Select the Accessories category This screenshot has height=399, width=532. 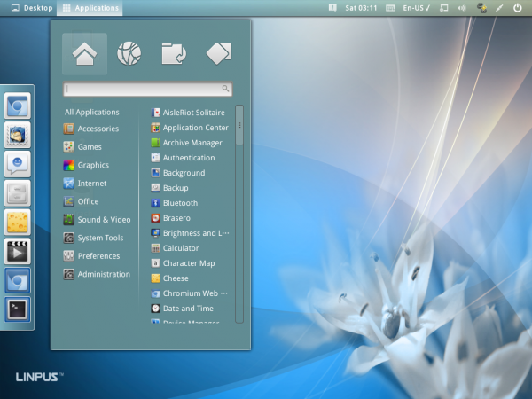pos(91,129)
